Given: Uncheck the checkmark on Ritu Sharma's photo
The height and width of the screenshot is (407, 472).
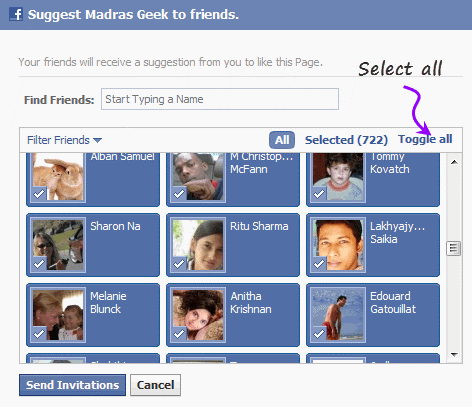Looking at the screenshot, I should (179, 264).
